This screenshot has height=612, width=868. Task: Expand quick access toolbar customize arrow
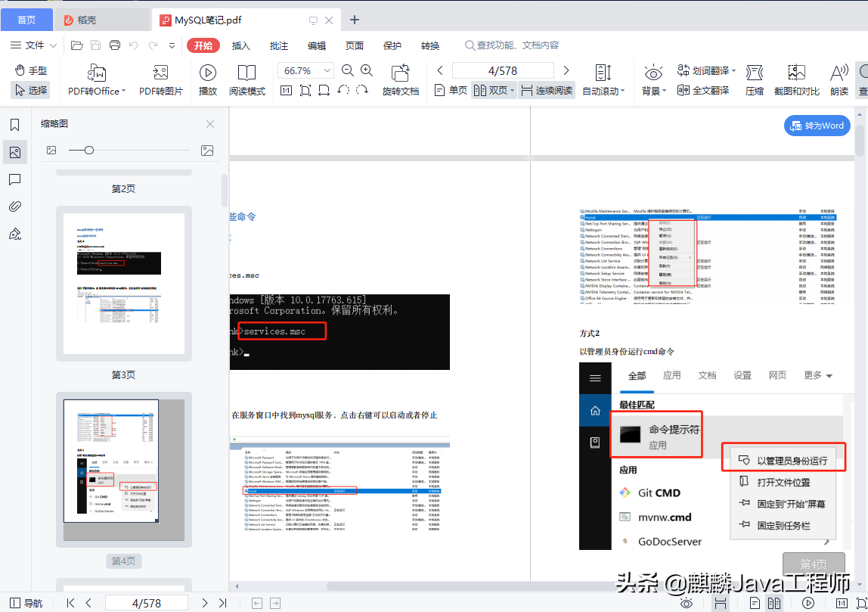(172, 45)
